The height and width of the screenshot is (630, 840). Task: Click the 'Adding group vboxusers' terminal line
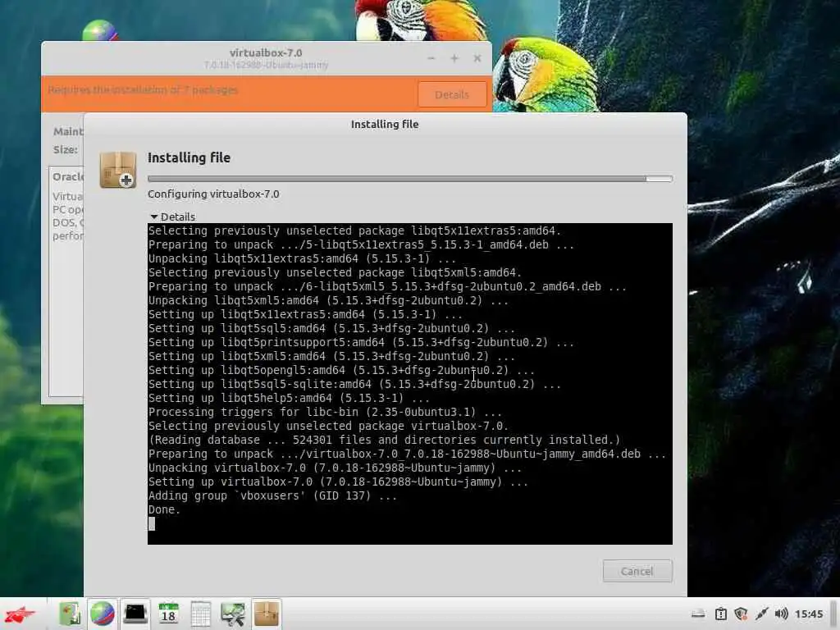272,495
